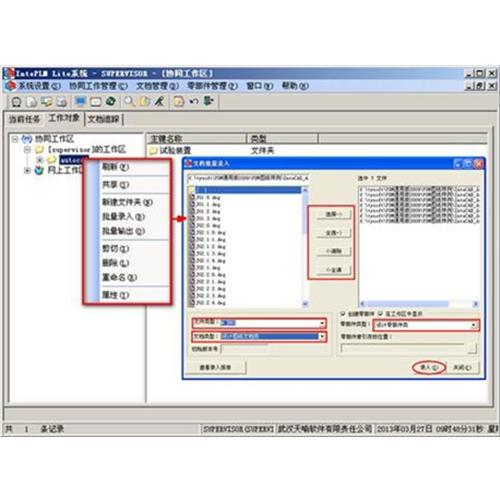Click the blank document toolbar icon
Viewport: 500px width, 500px height.
pyautogui.click(x=31, y=102)
